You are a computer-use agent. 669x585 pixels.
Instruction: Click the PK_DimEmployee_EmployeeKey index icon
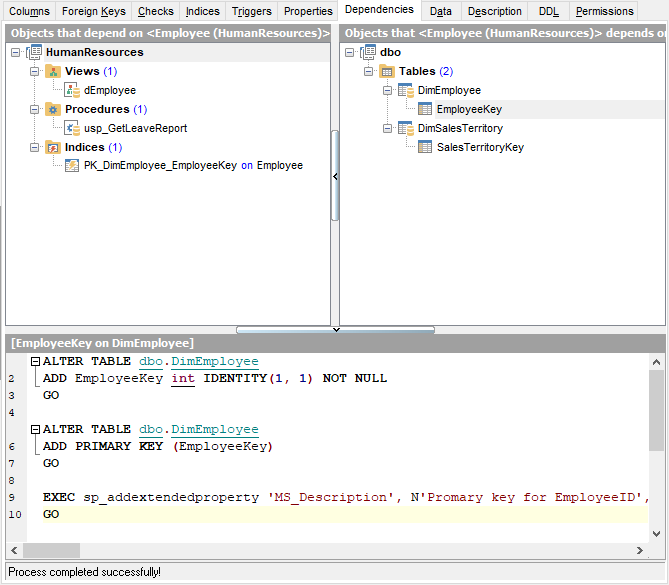click(x=72, y=166)
